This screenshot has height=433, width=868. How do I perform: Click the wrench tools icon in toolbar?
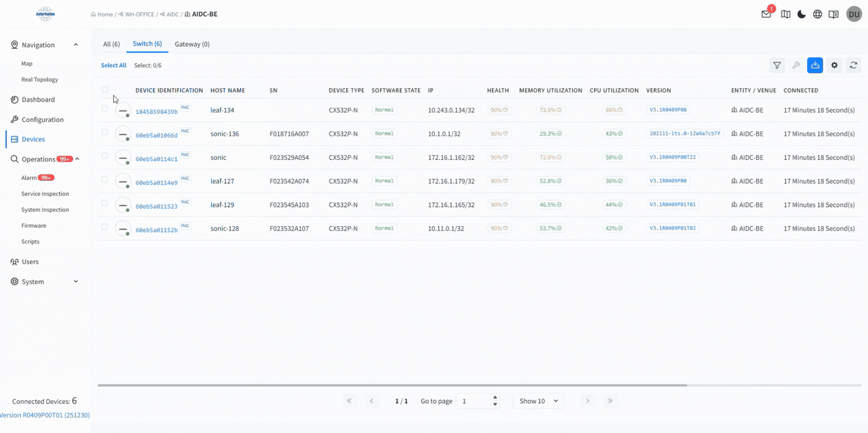pos(796,65)
